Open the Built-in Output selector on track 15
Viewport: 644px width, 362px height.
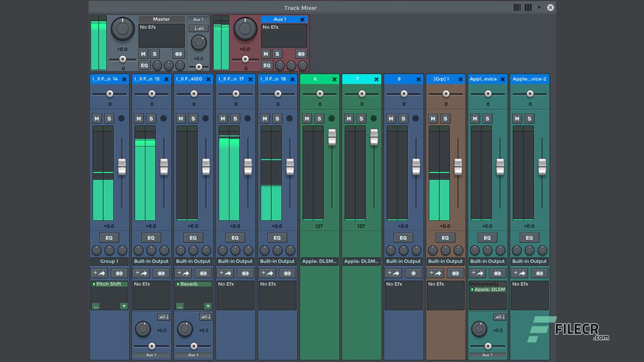[x=151, y=261]
